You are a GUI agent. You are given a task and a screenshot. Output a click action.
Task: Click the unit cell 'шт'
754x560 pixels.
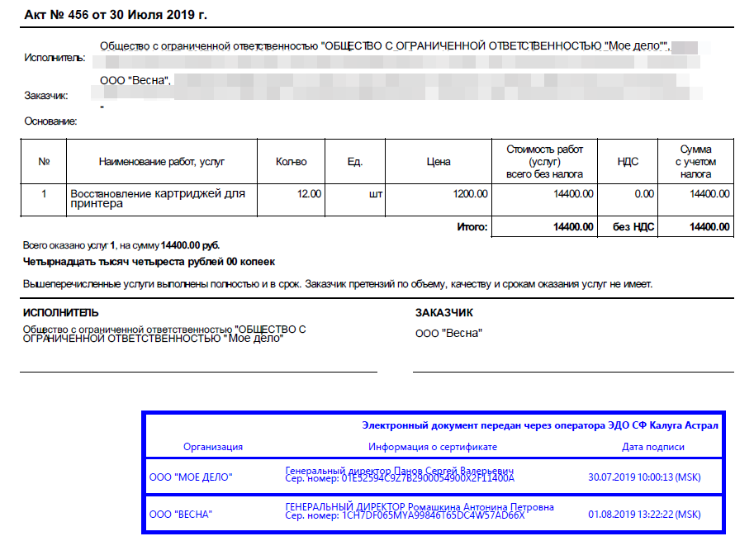tap(376, 194)
